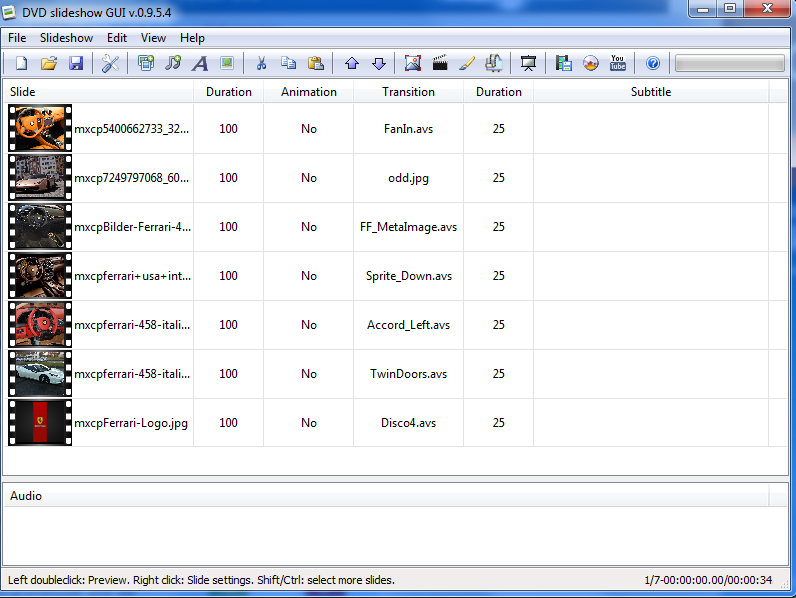
Task: Open the Edit menu
Action: click(x=117, y=38)
